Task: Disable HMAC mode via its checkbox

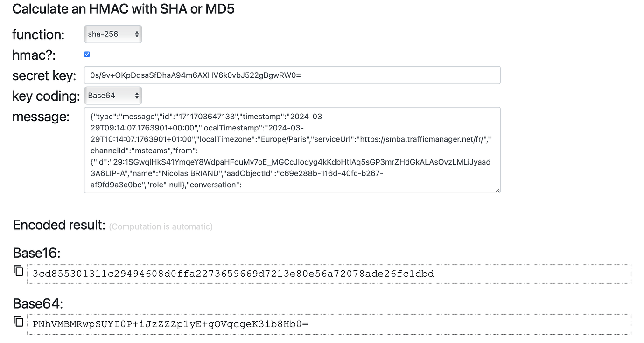Action: tap(87, 54)
